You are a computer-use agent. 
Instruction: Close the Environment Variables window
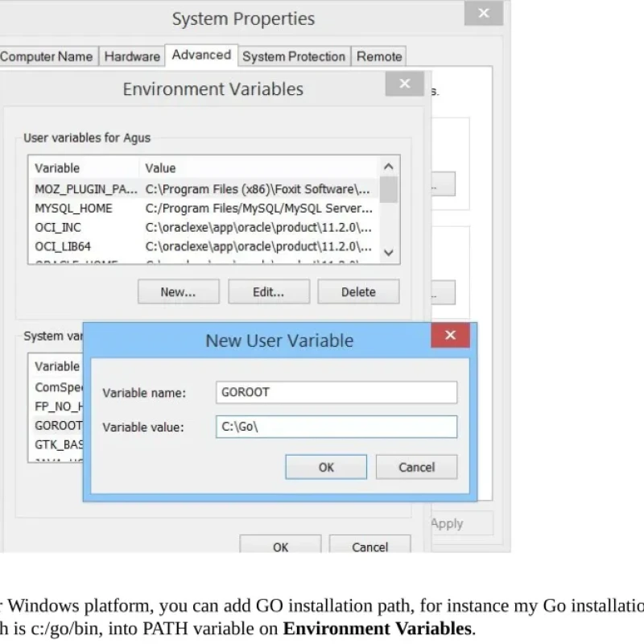pos(404,84)
